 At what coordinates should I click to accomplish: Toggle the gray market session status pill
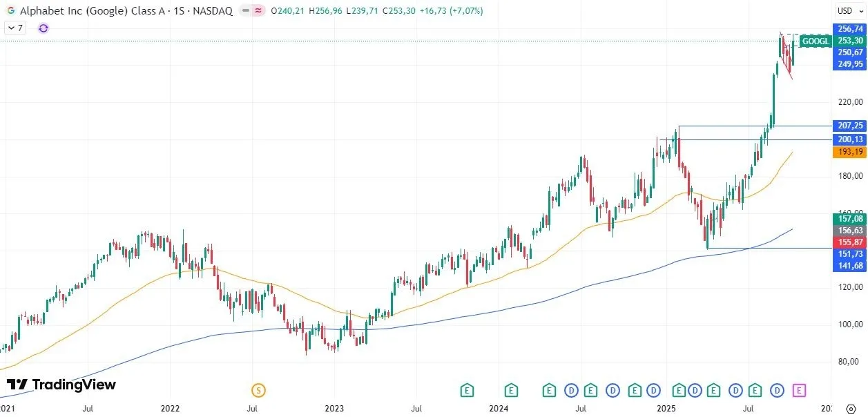point(245,10)
